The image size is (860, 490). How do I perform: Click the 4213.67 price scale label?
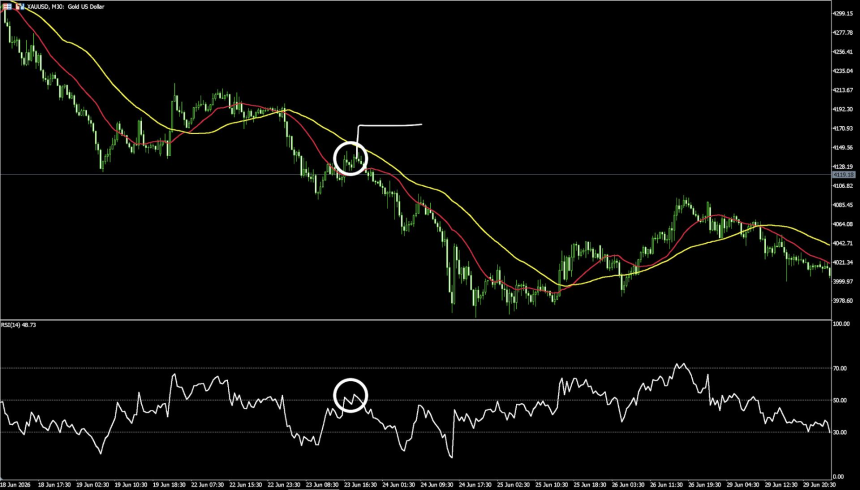842,90
